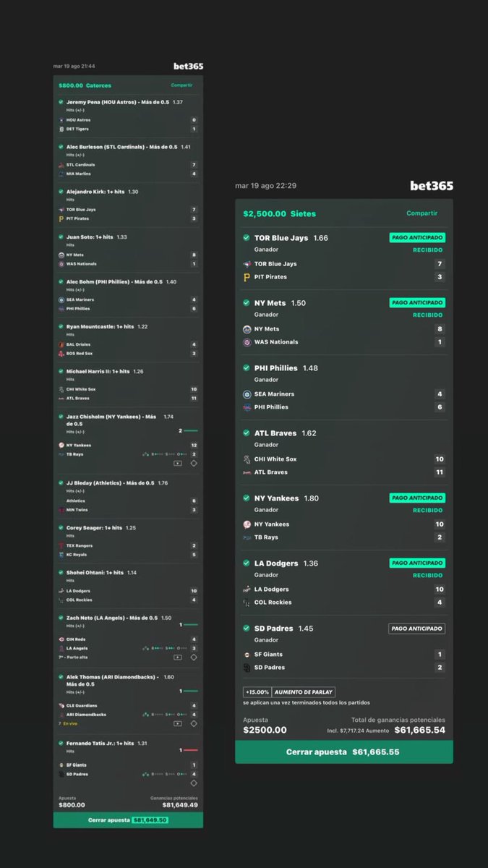Click the $800.00 Catorces heading
This screenshot has height=868, width=488.
(85, 85)
